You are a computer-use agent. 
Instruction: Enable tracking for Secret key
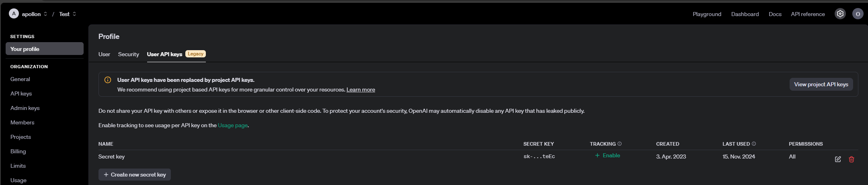pos(607,155)
